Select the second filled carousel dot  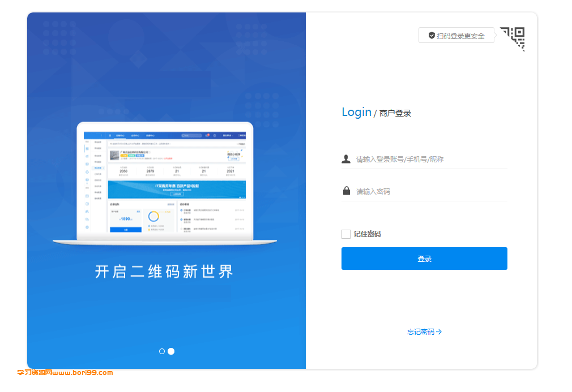tap(171, 351)
